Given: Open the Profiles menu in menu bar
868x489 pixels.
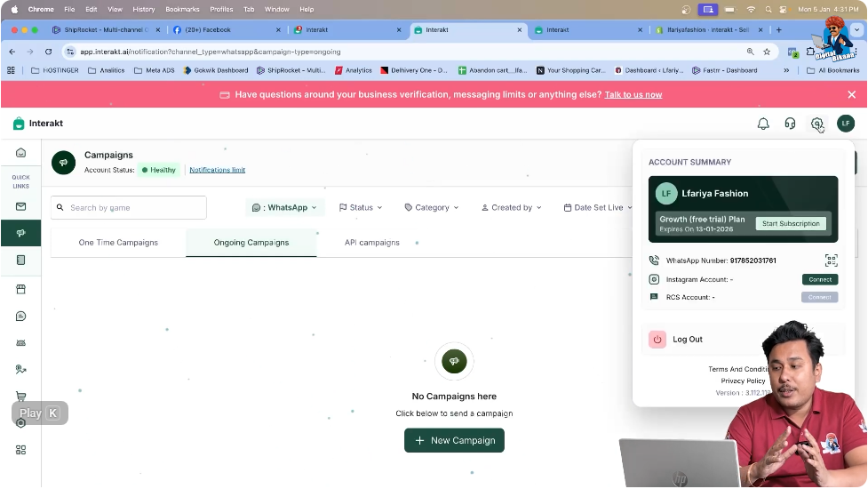Looking at the screenshot, I should point(221,10).
